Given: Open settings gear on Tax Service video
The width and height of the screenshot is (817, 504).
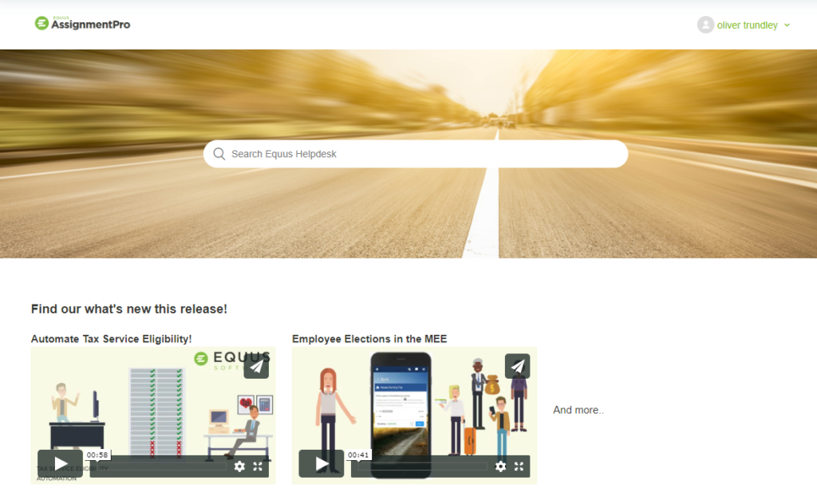Looking at the screenshot, I should pos(240,467).
